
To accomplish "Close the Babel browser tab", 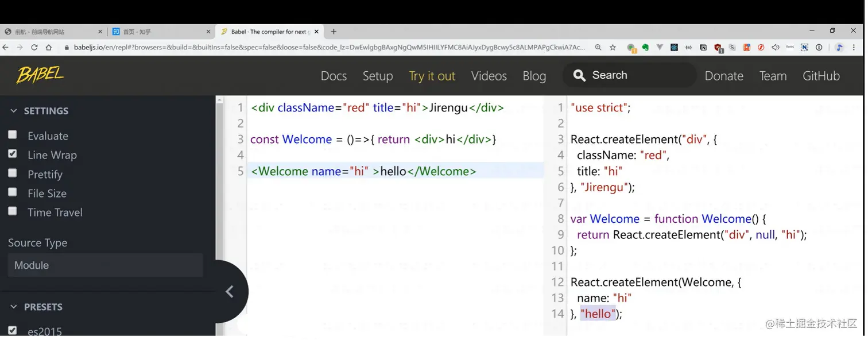I will click(316, 32).
